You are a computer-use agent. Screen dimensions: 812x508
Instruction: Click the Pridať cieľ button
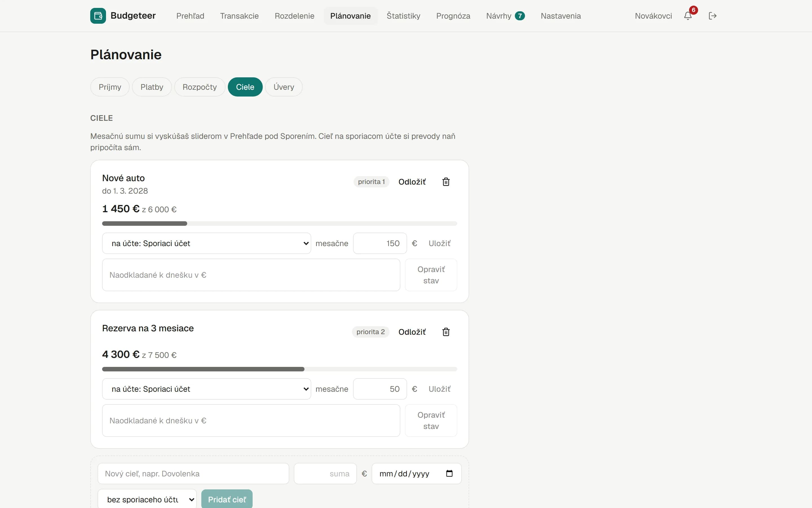[227, 499]
